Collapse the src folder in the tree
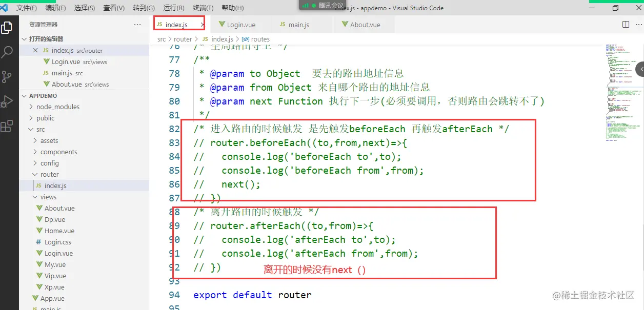This screenshot has width=644, height=310. (x=32, y=129)
